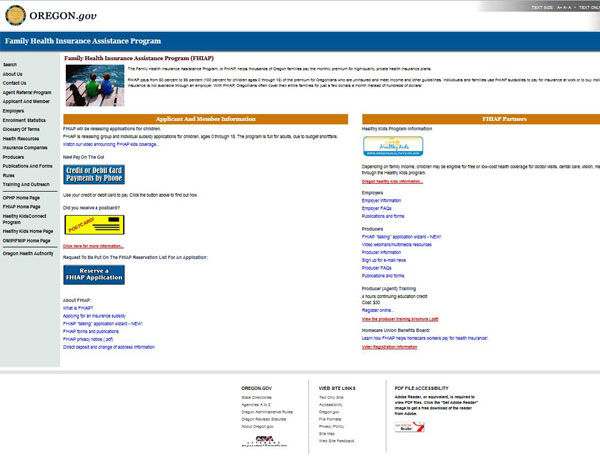Click the USA.gov affiliate logo
Screen dimensions: 600x464
(264, 441)
